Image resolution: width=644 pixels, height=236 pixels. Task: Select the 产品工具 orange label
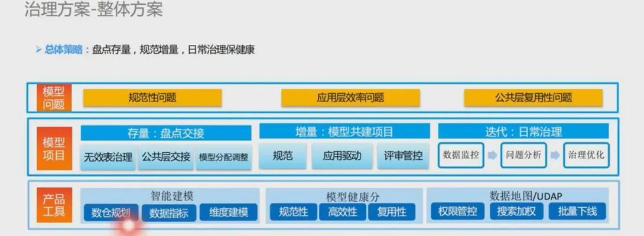[54, 205]
